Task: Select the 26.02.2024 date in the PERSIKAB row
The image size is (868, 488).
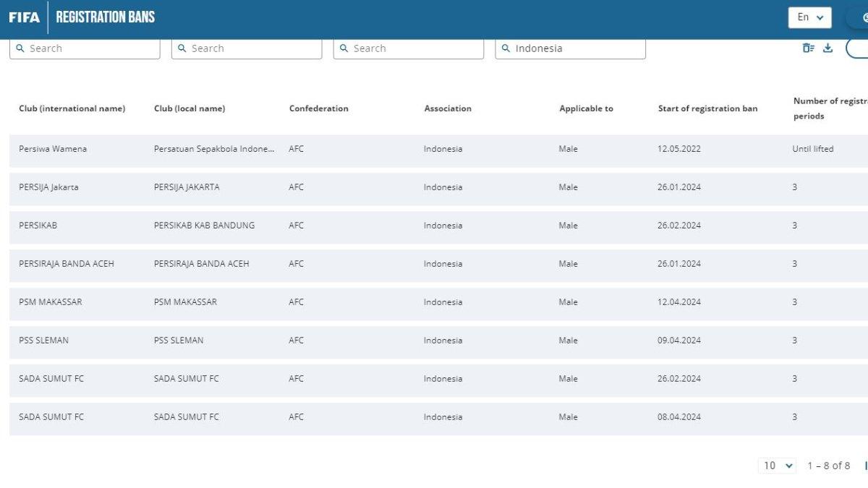Action: click(x=679, y=226)
